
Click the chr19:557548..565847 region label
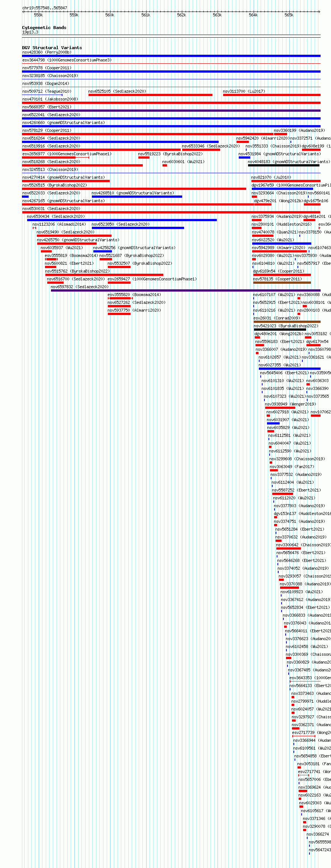point(45,8)
